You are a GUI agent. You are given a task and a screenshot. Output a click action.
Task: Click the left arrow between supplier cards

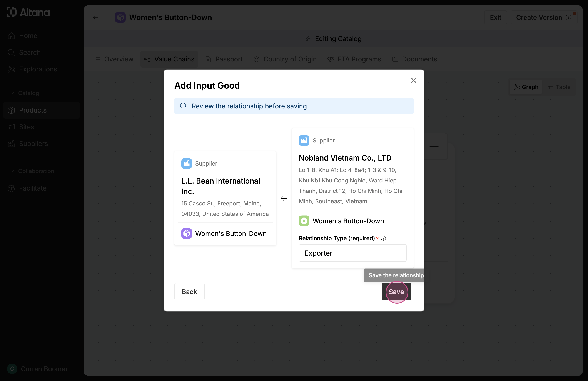click(284, 198)
